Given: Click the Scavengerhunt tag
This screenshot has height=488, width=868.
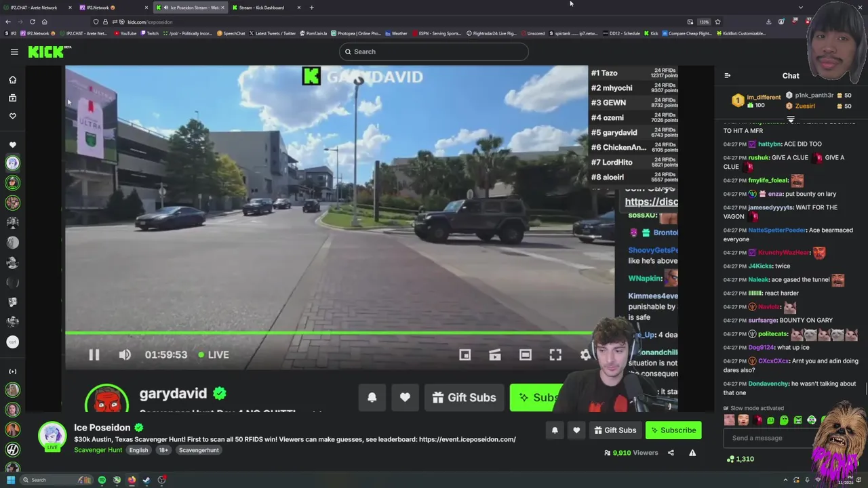Looking at the screenshot, I should tap(199, 450).
